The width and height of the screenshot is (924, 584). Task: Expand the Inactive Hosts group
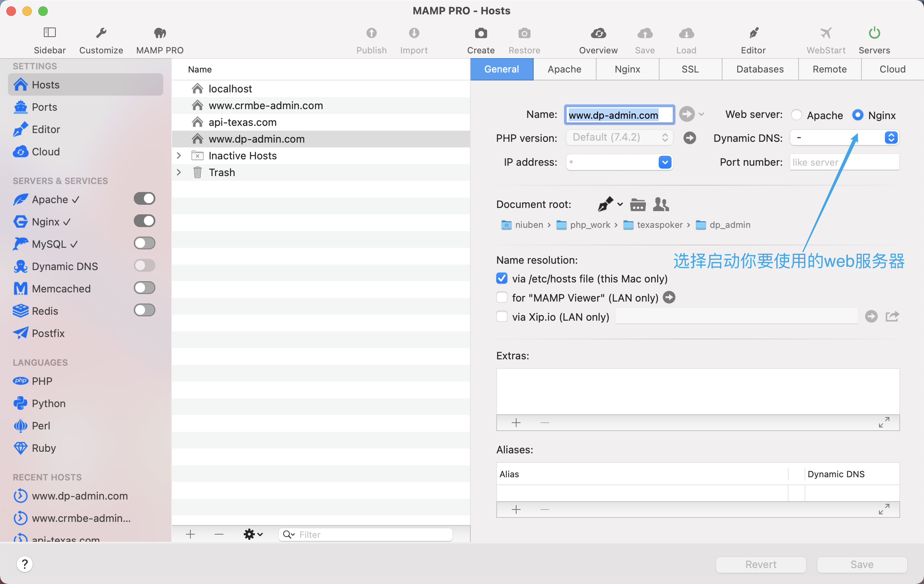[x=179, y=156]
